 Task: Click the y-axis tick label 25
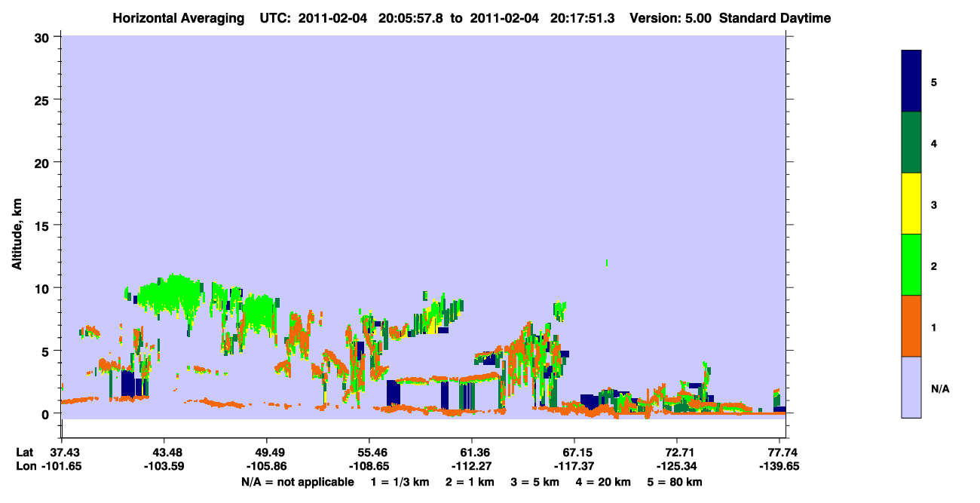(x=43, y=100)
